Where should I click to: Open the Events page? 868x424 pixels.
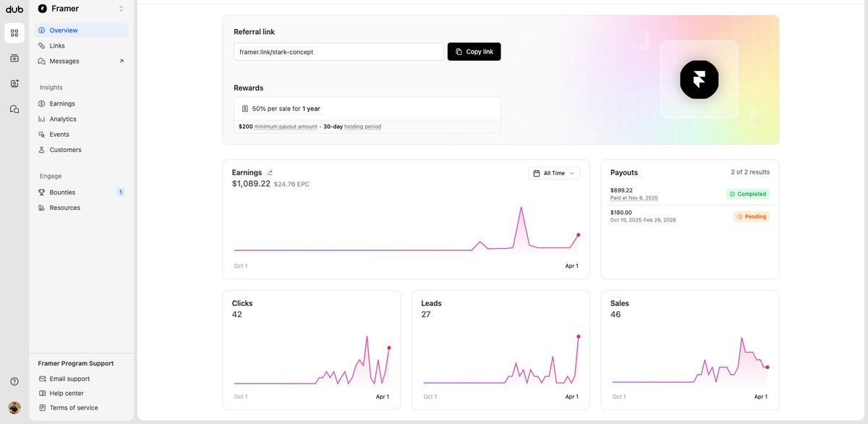[81, 135]
